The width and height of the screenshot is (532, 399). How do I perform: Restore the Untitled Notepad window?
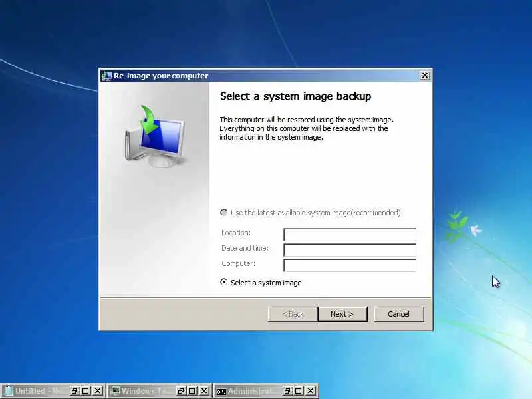74,391
